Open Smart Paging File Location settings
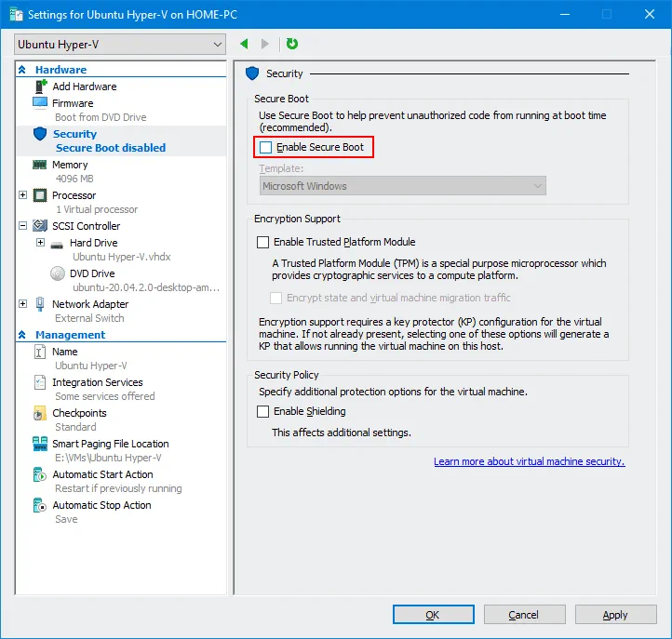This screenshot has width=672, height=639. [x=110, y=444]
